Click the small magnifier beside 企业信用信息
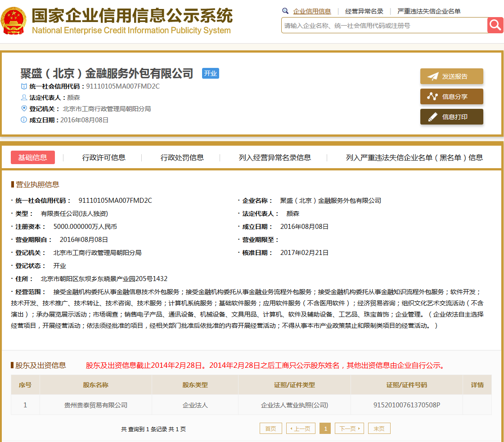The height and width of the screenshot is (442, 504). click(285, 11)
